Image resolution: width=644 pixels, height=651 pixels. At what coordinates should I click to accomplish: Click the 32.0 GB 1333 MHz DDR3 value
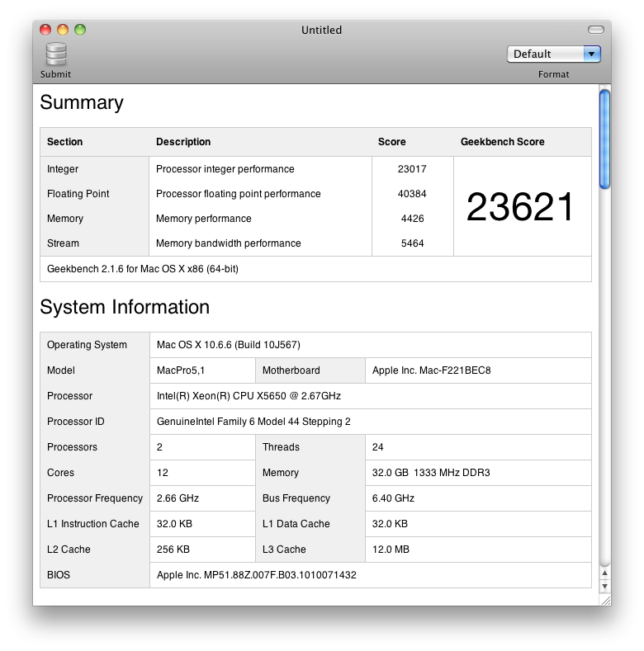coord(431,473)
